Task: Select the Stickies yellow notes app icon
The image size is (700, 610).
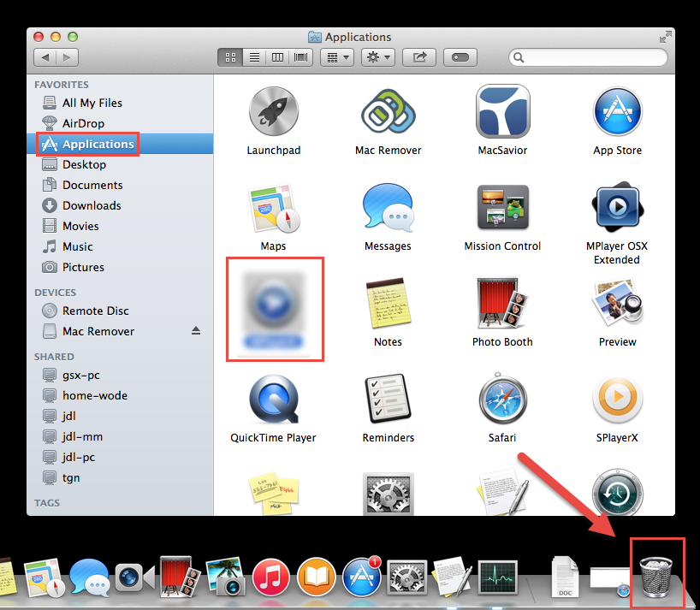Action: tap(274, 494)
